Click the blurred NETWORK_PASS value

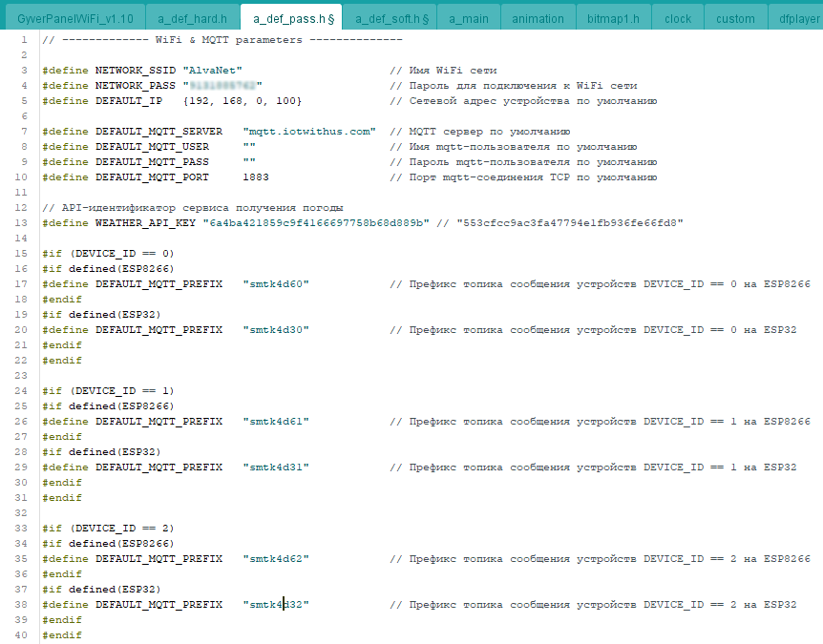pos(222,86)
